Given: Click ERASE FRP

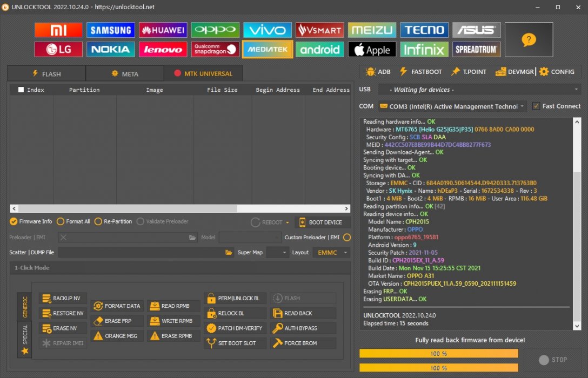Looking at the screenshot, I should (x=117, y=321).
